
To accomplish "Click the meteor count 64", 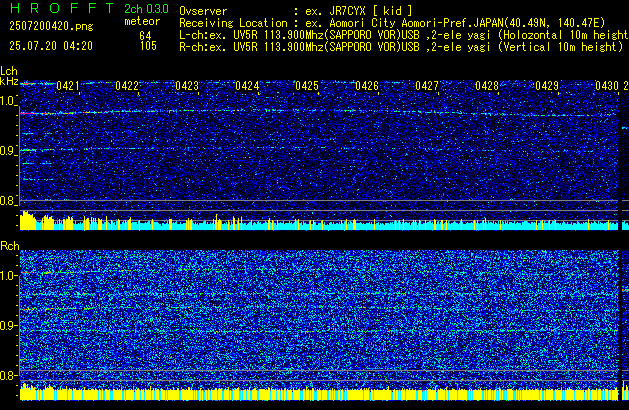I will (x=145, y=36).
